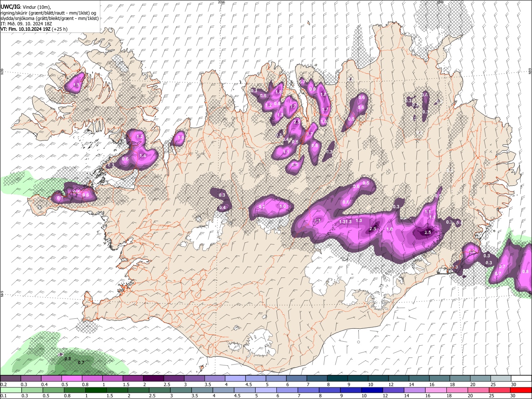The height and width of the screenshot is (399, 532).
Task: Select the 25–30 light grey swatch, upper legend
Action: pyautogui.click(x=501, y=379)
